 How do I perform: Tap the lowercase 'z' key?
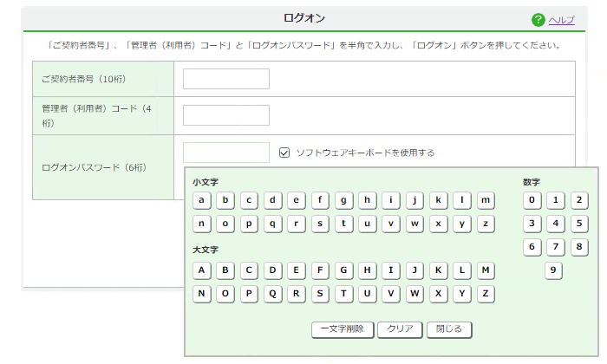[486, 224]
